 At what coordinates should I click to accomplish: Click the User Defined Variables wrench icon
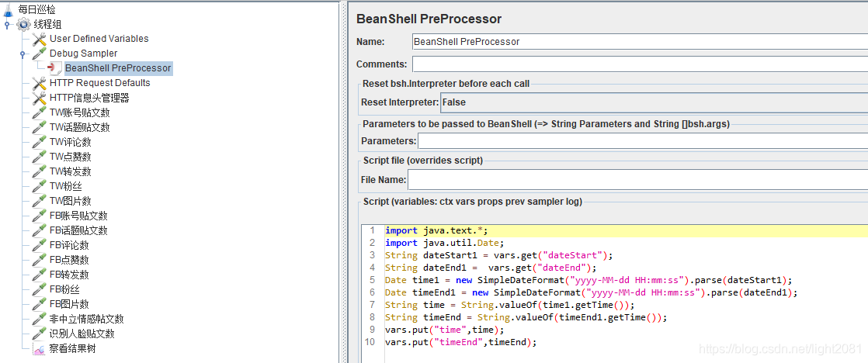point(39,39)
